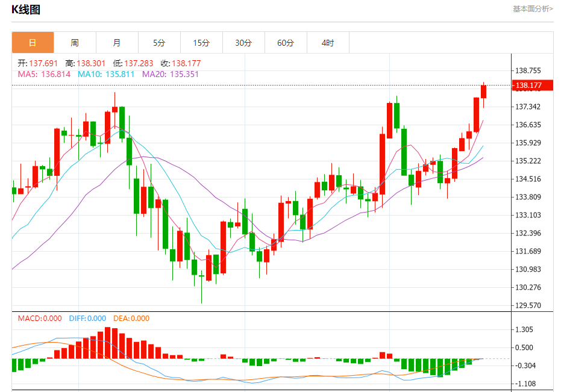Open the 基本面分析 link
Screen dimensions: 564x392
[533, 8]
